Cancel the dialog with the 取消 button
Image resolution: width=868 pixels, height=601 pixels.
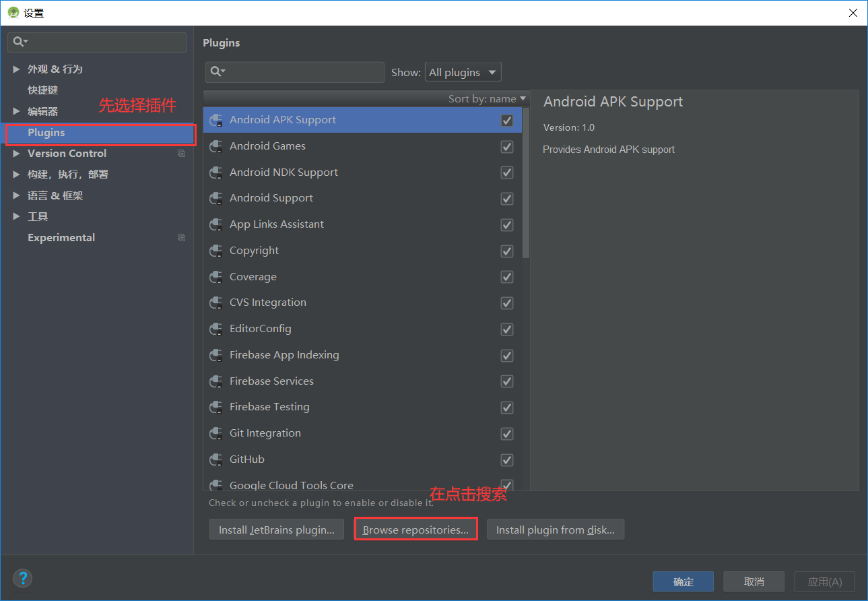click(x=754, y=581)
